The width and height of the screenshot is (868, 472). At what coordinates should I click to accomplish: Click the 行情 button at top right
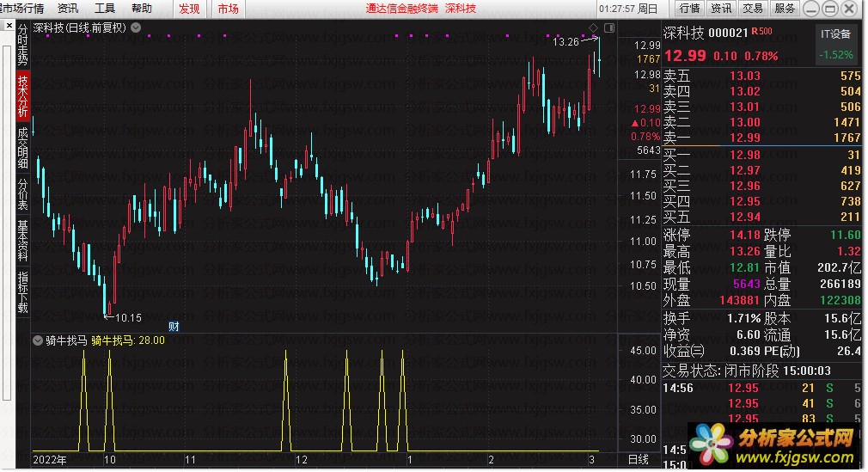pos(689,9)
